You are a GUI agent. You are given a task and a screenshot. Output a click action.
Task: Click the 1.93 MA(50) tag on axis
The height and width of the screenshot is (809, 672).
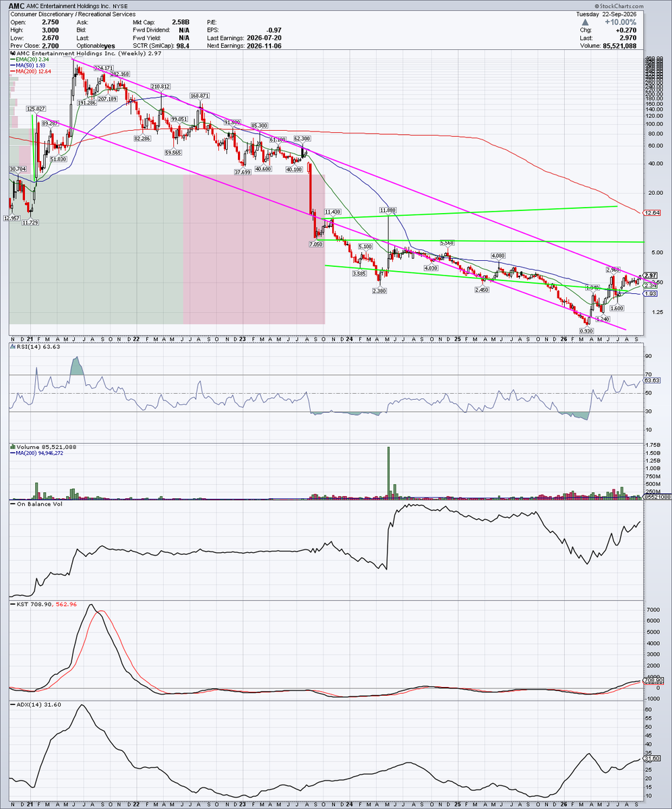pyautogui.click(x=650, y=294)
